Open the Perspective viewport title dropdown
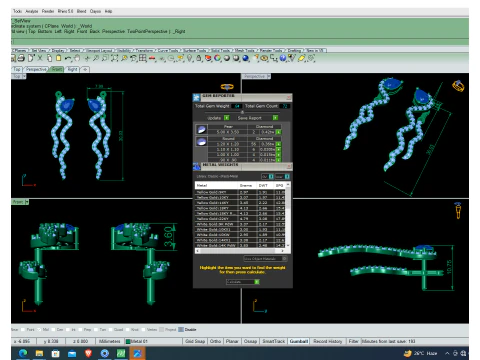480x360 pixels. tap(269, 76)
